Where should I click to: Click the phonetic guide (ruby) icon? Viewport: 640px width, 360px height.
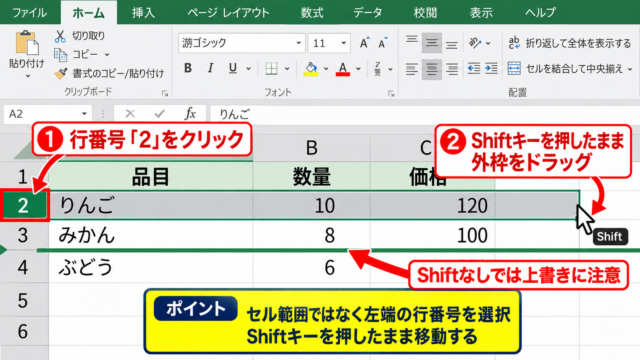[x=378, y=69]
